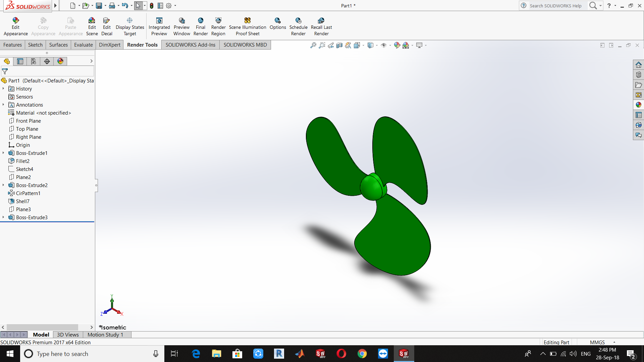Screen dimensions: 644x362
Task: Open Chrome from the taskbar
Action: [362, 354]
